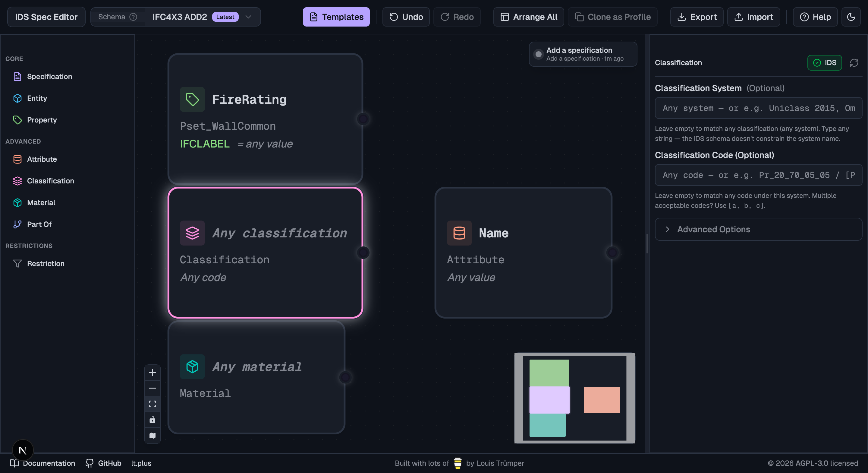
Task: Choose the Attribute database icon
Action: 17,159
